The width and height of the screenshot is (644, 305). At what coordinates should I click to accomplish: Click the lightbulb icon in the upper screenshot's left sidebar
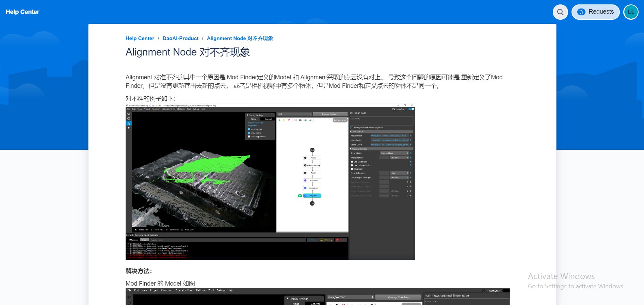pos(129,128)
